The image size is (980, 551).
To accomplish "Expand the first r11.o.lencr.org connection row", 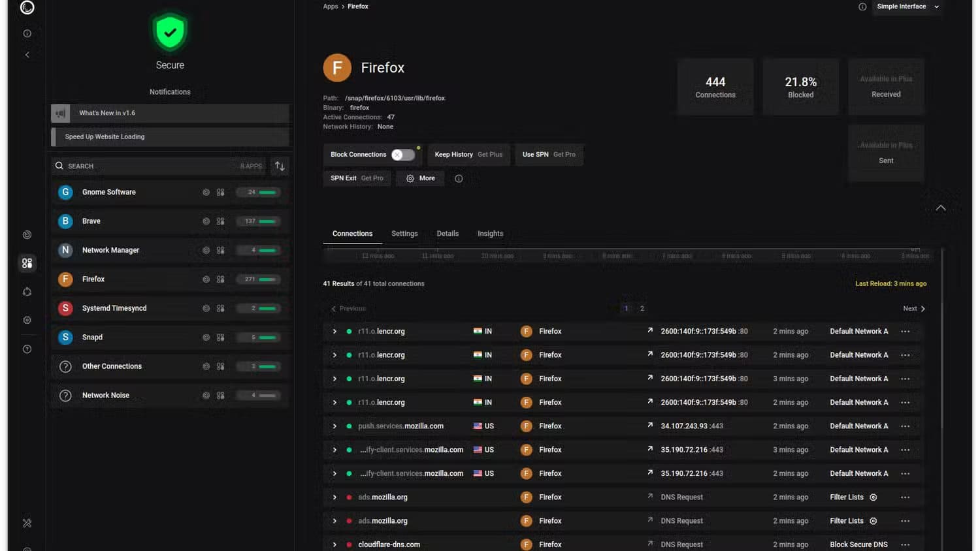I will point(335,332).
